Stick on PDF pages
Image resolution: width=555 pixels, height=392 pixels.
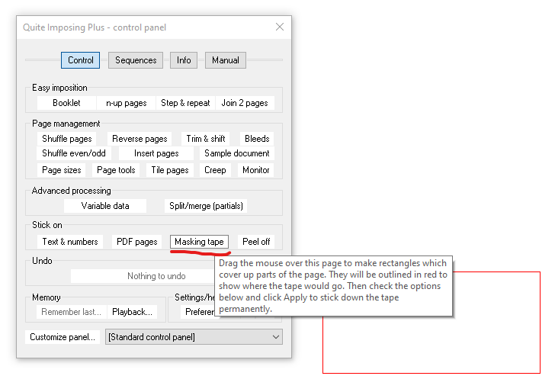pyautogui.click(x=137, y=242)
